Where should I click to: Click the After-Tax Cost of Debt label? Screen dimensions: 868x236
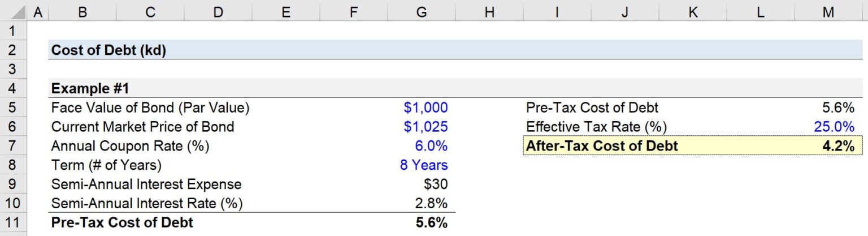(x=602, y=146)
